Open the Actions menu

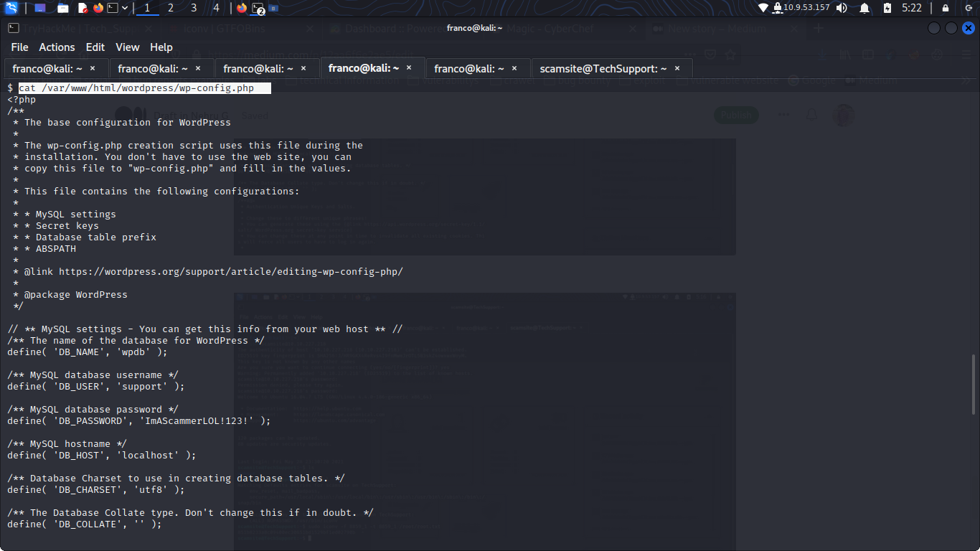coord(57,47)
